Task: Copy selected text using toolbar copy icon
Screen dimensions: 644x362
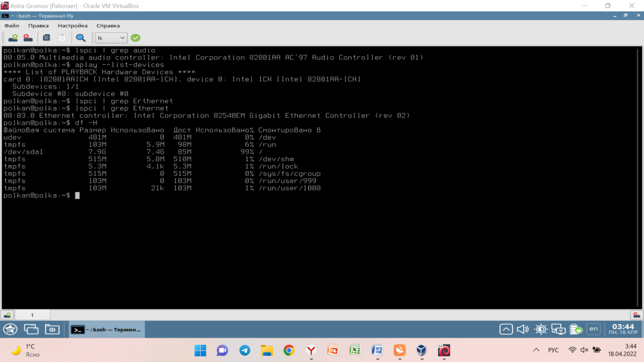Action: (46, 38)
